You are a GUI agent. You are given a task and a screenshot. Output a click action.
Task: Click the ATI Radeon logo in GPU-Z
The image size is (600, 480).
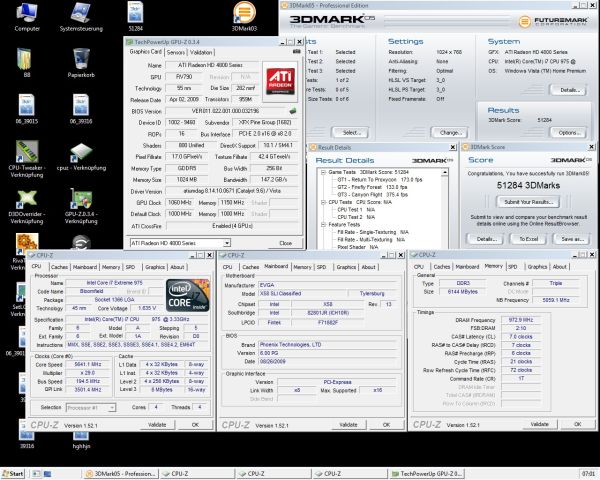click(x=280, y=81)
